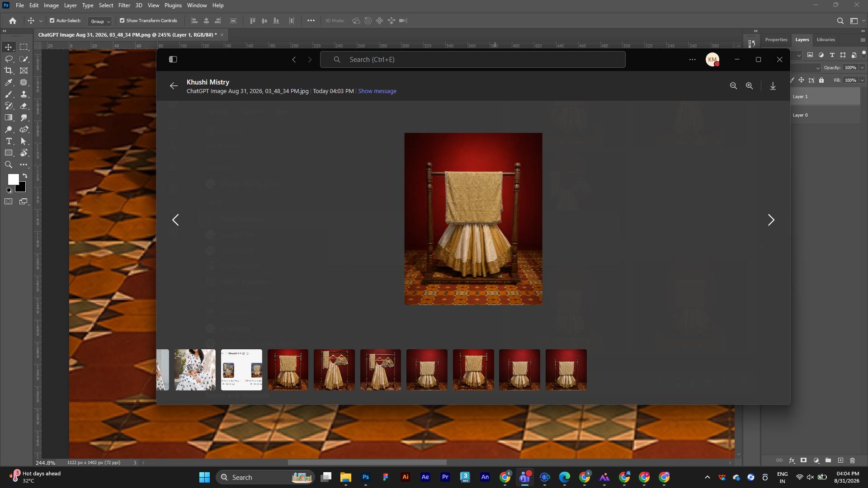The width and height of the screenshot is (868, 488).
Task: Swap foreground and background colors
Action: click(x=25, y=176)
